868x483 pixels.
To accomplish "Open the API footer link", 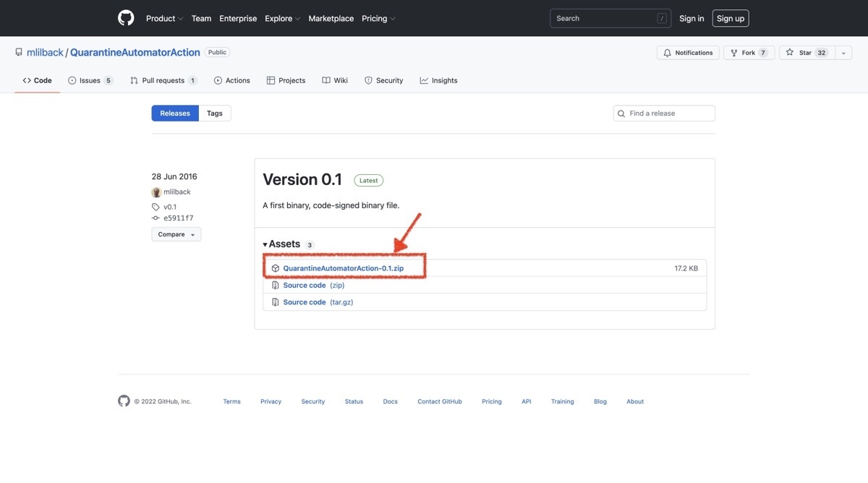I will pos(527,401).
